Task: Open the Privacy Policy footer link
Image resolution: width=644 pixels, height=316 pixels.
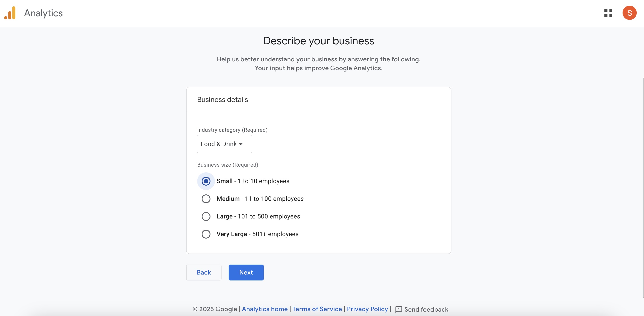Action: point(367,309)
